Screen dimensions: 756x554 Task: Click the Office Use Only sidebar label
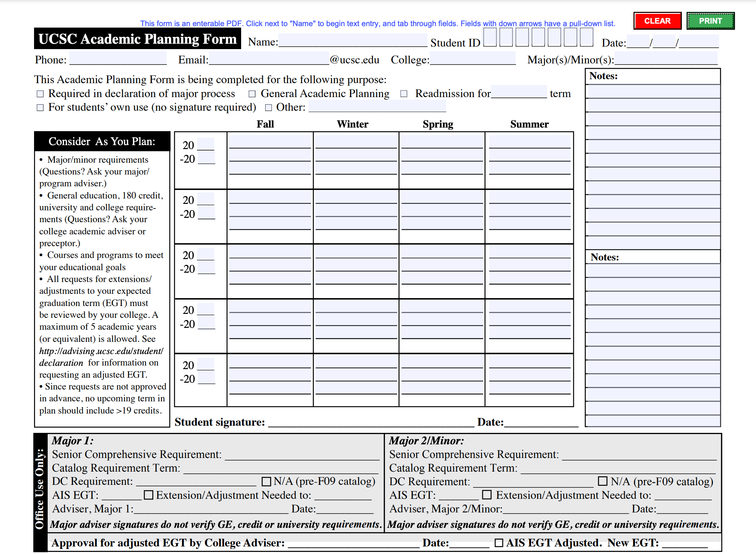pos(40,489)
